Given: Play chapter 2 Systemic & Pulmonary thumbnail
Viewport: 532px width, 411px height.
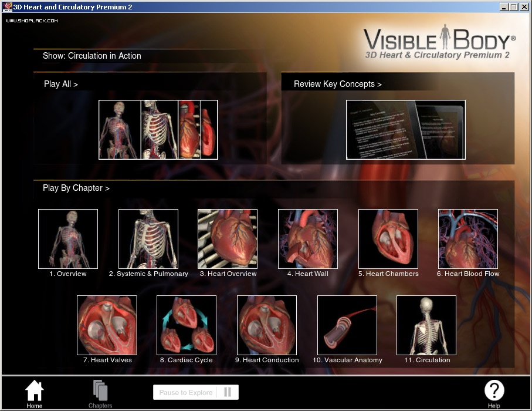Looking at the screenshot, I should coord(148,239).
